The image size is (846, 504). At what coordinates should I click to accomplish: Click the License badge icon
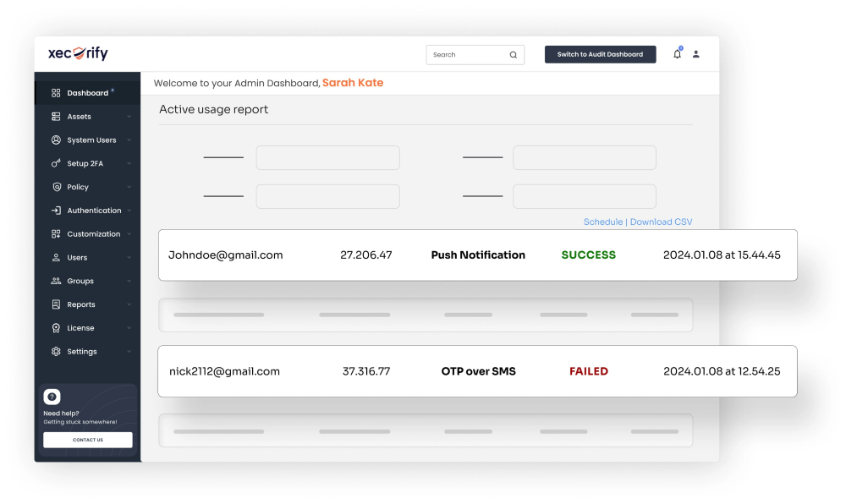click(56, 328)
